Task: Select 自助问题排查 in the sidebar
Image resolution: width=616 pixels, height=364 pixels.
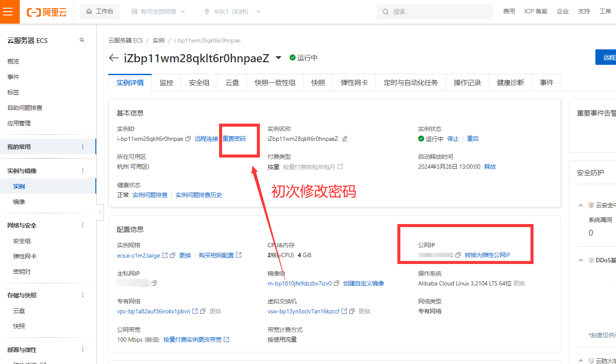Action: pyautogui.click(x=25, y=108)
